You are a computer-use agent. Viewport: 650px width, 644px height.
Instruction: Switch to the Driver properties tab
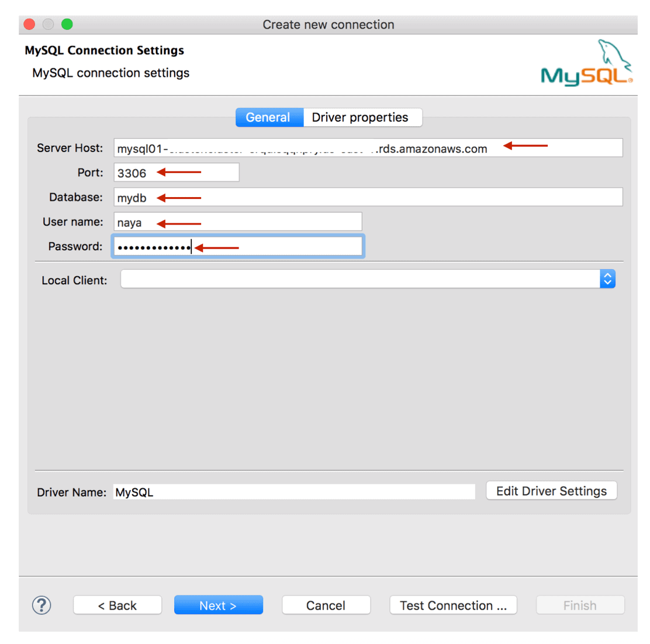point(360,118)
